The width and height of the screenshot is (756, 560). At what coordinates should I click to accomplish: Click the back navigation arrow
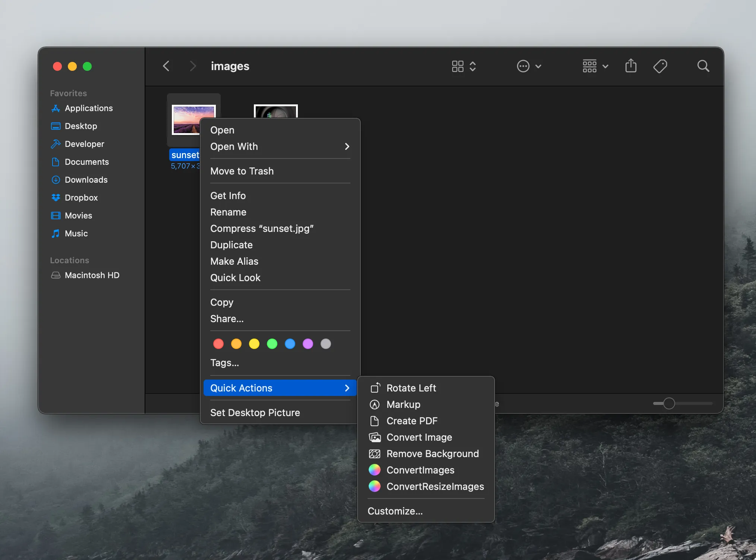[x=166, y=66]
